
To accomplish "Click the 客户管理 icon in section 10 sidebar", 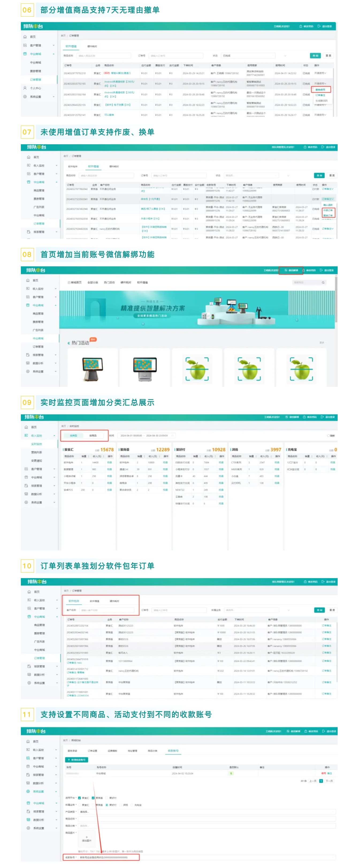I will [29, 608].
